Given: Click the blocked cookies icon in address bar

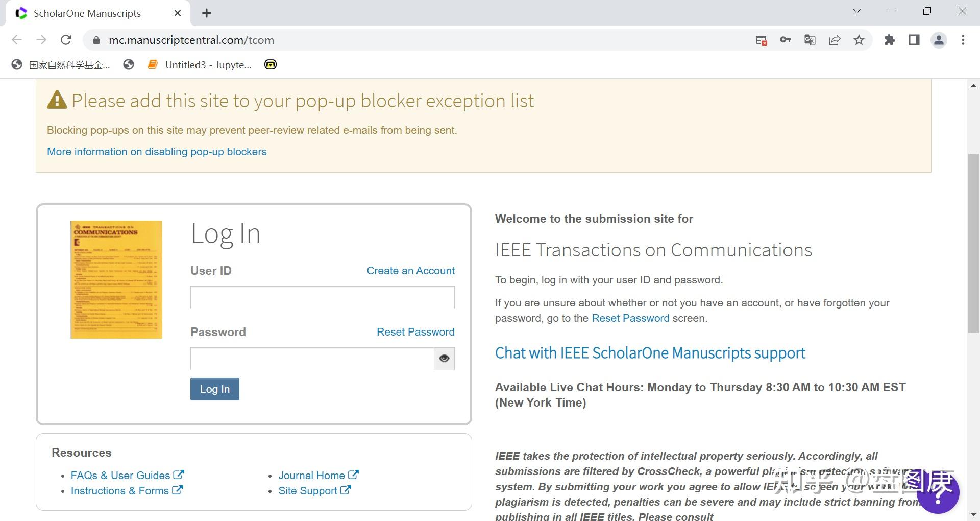Looking at the screenshot, I should click(761, 40).
